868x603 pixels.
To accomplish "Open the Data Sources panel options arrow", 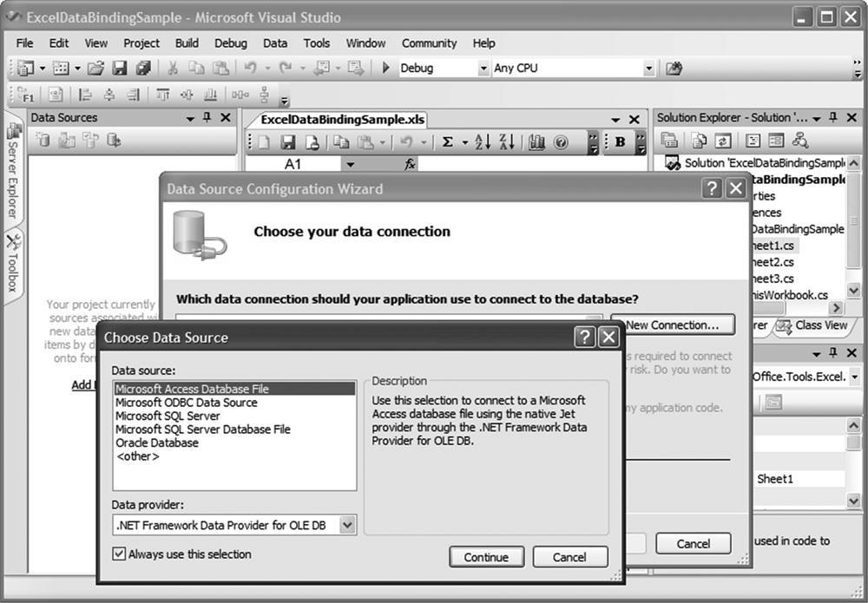I will pos(190,118).
